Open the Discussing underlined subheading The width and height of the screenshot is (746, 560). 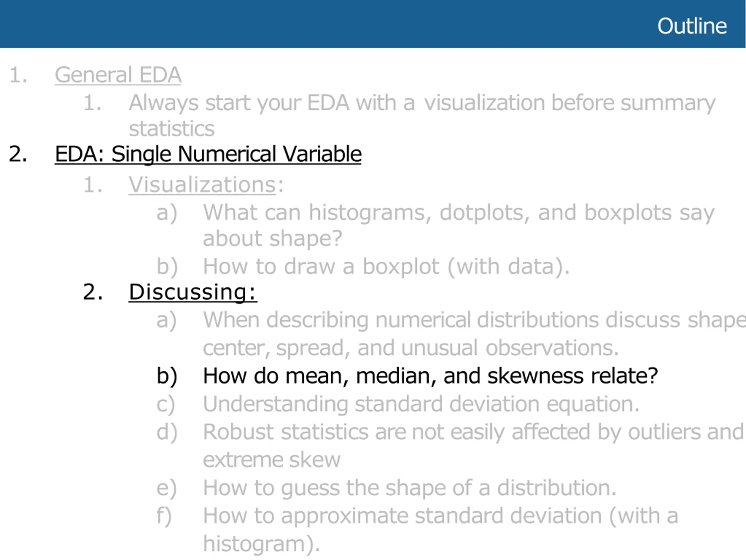tap(193, 292)
